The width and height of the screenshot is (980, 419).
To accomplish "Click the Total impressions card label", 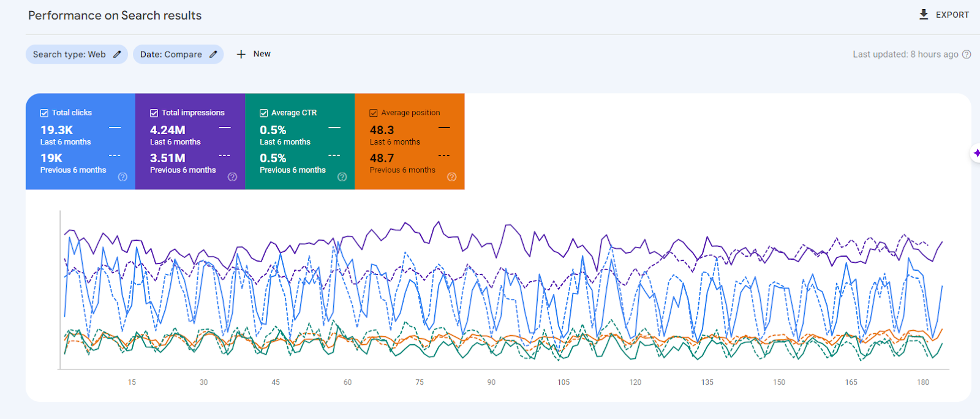I will pos(193,113).
